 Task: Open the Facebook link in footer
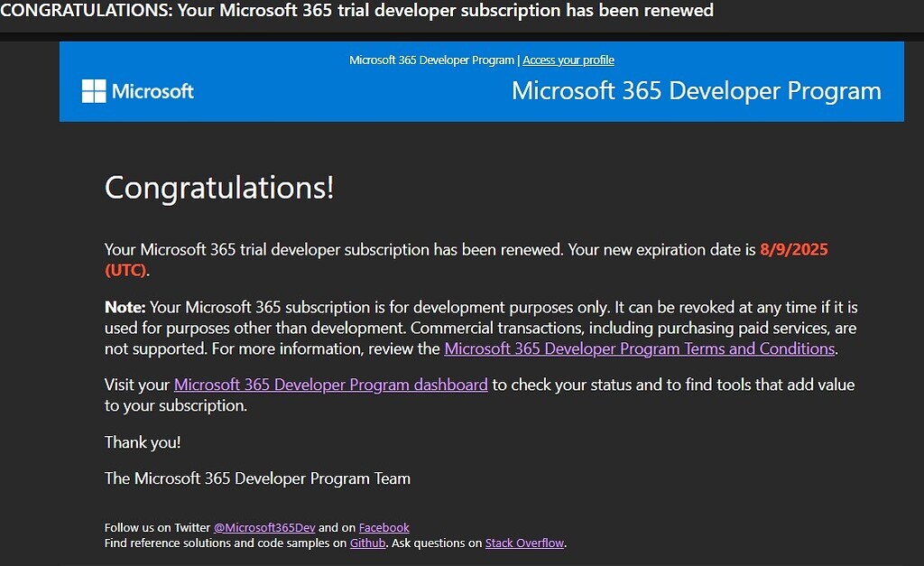point(383,528)
